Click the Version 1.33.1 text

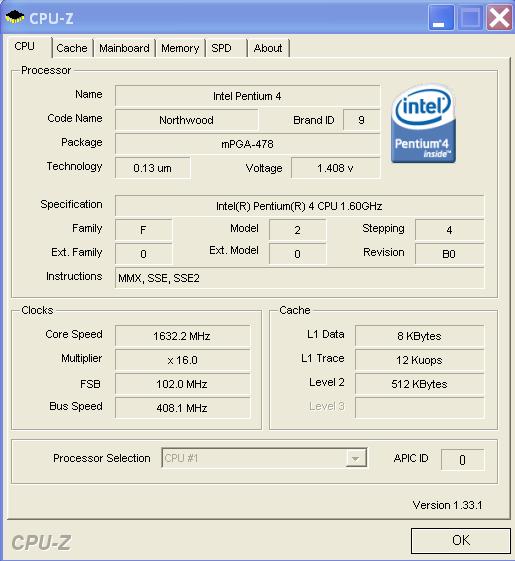(447, 505)
